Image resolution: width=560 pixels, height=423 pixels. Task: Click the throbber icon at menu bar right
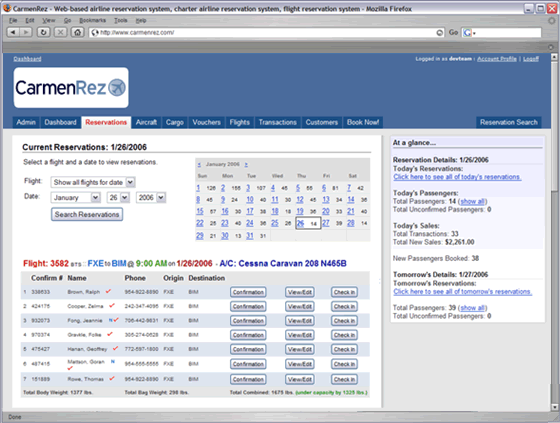coord(552,21)
